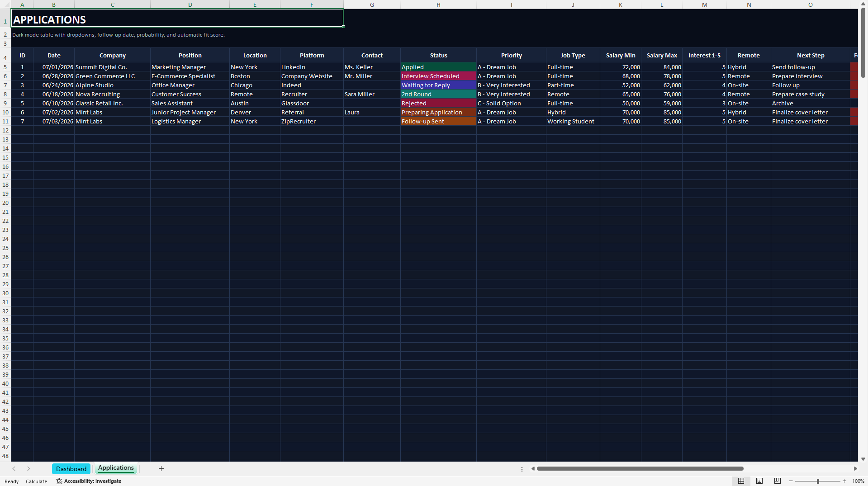Click the Next Step header cell
This screenshot has height=486, width=868.
click(811, 55)
